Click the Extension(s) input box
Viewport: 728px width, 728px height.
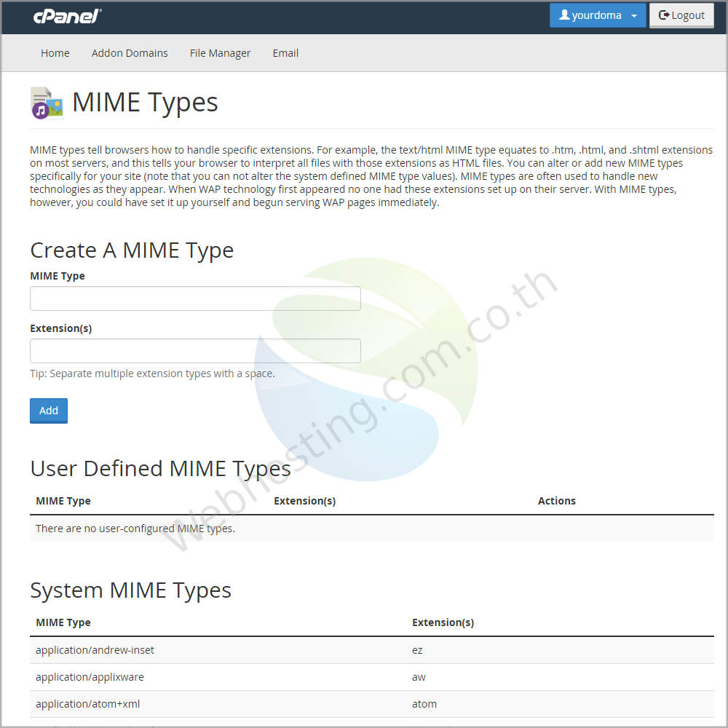pyautogui.click(x=195, y=351)
